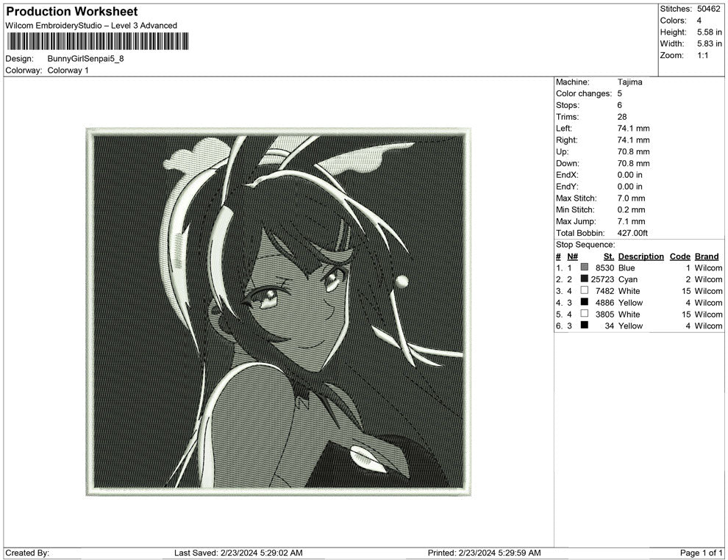Click stitch count '3805' in stop sequence
Screen dimensions: 728x560
point(604,314)
